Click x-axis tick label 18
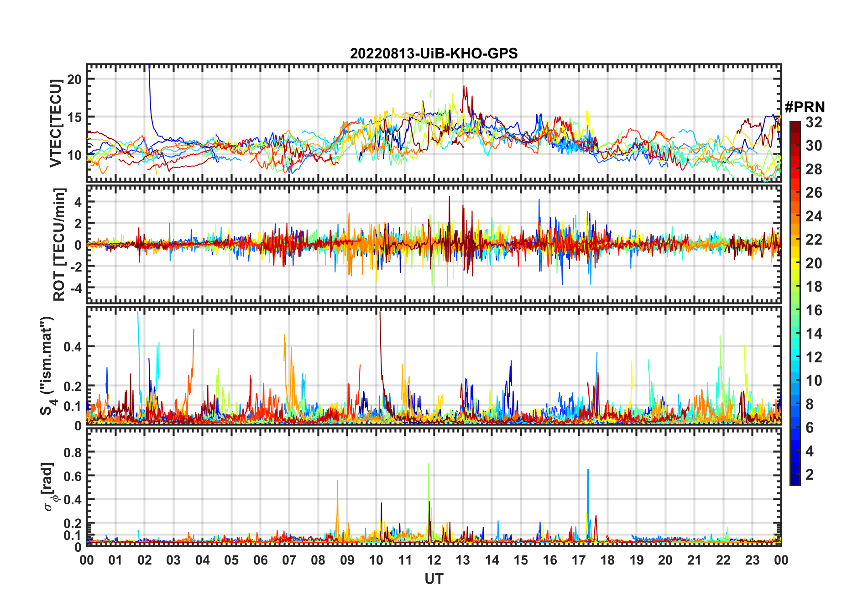This screenshot has width=868, height=607. pyautogui.click(x=607, y=560)
